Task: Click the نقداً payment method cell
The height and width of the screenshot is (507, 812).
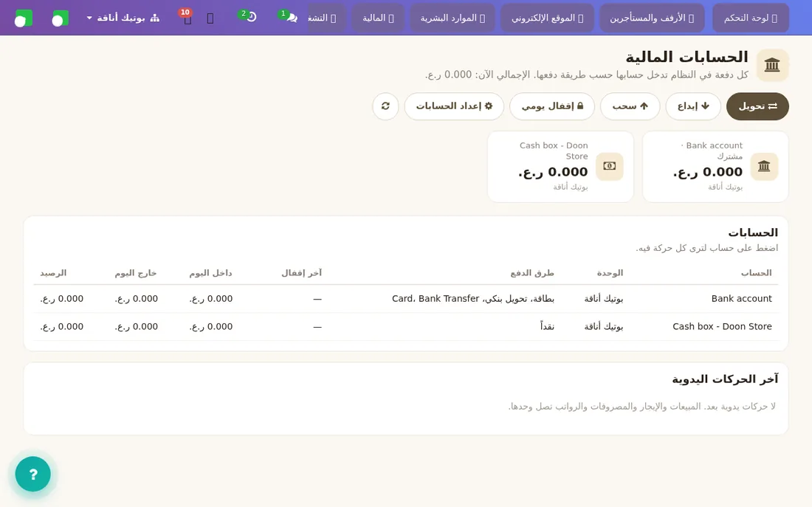Action: tap(547, 327)
